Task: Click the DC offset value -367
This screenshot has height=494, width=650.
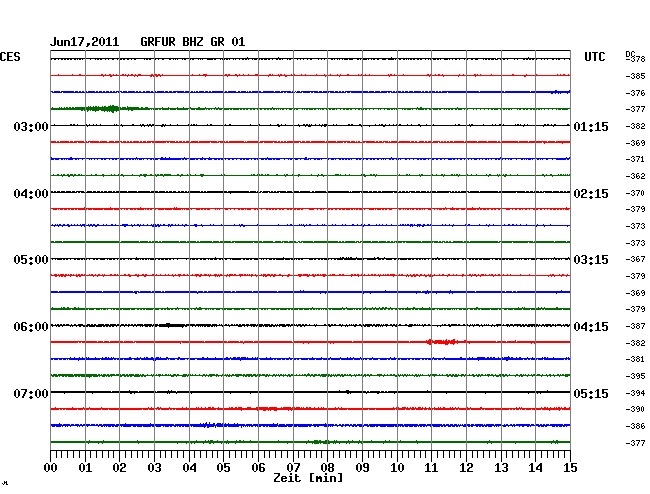Action: click(635, 259)
